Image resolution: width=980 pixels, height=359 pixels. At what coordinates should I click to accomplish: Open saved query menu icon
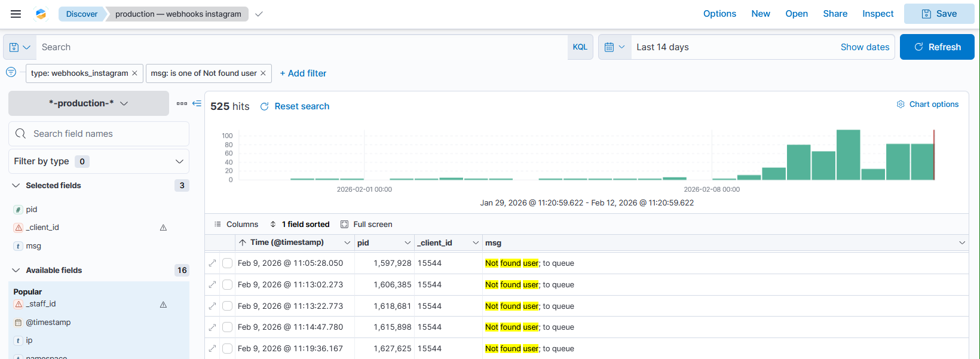point(20,47)
